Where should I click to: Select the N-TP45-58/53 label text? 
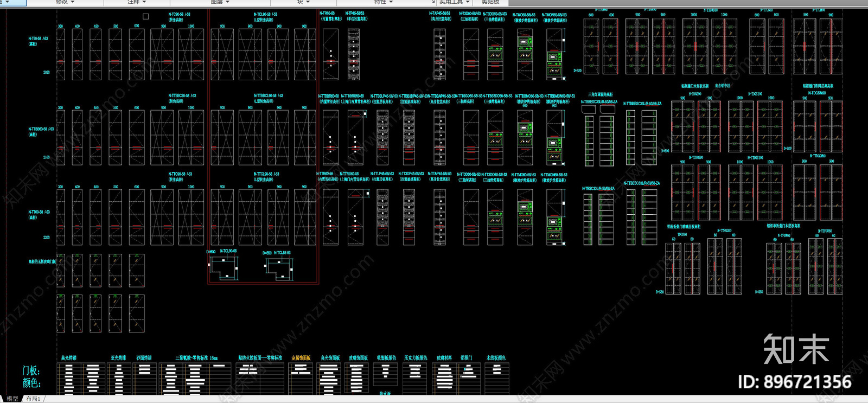point(355,13)
